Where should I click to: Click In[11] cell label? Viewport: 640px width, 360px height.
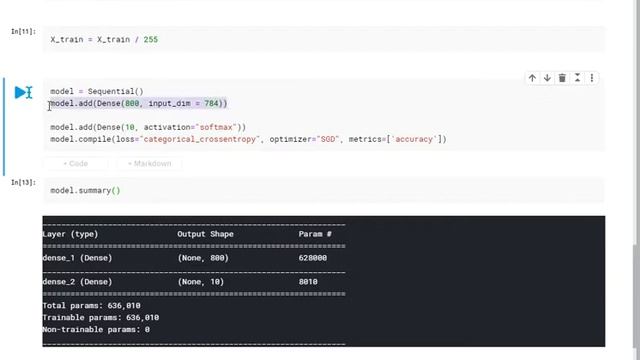click(x=23, y=31)
